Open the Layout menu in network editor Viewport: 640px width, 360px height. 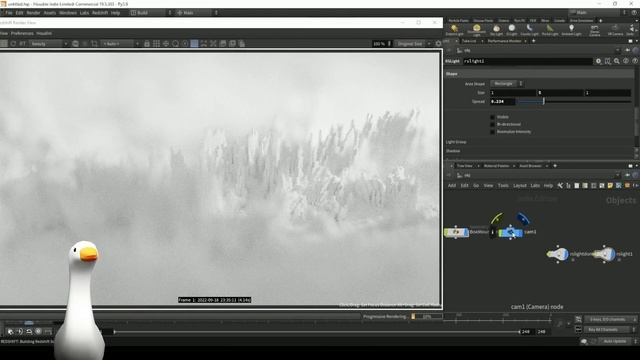pos(520,185)
